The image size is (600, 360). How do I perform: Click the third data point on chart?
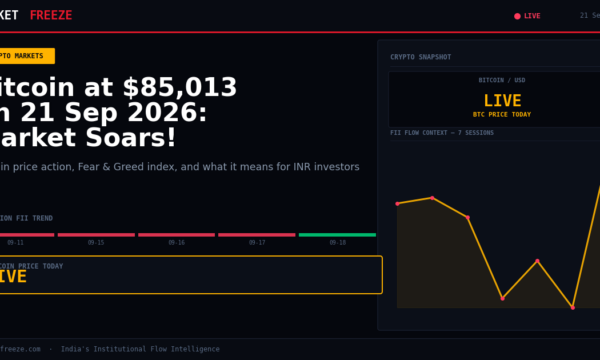[x=468, y=217]
